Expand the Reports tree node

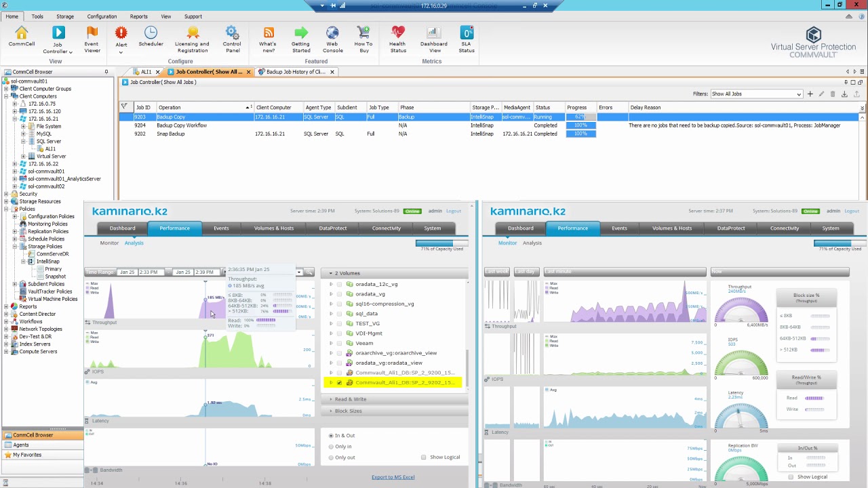(x=6, y=306)
